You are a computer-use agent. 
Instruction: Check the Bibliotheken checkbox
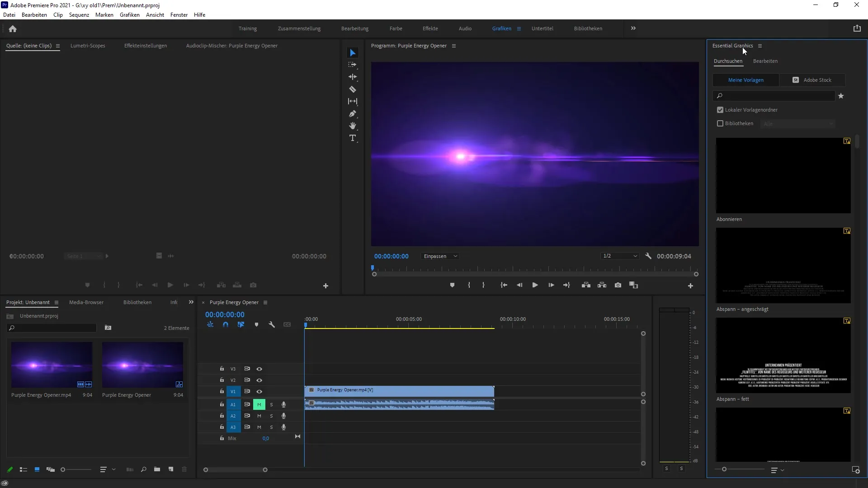pos(720,124)
